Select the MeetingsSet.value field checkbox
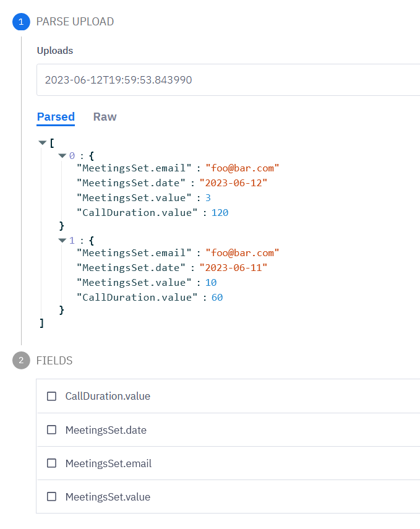The image size is (420, 529). [52, 497]
